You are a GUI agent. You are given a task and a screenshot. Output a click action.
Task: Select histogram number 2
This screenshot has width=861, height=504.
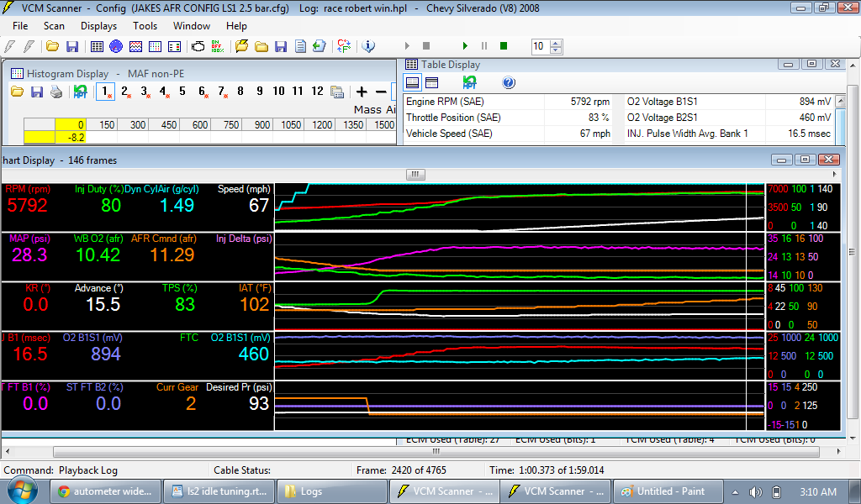point(125,92)
